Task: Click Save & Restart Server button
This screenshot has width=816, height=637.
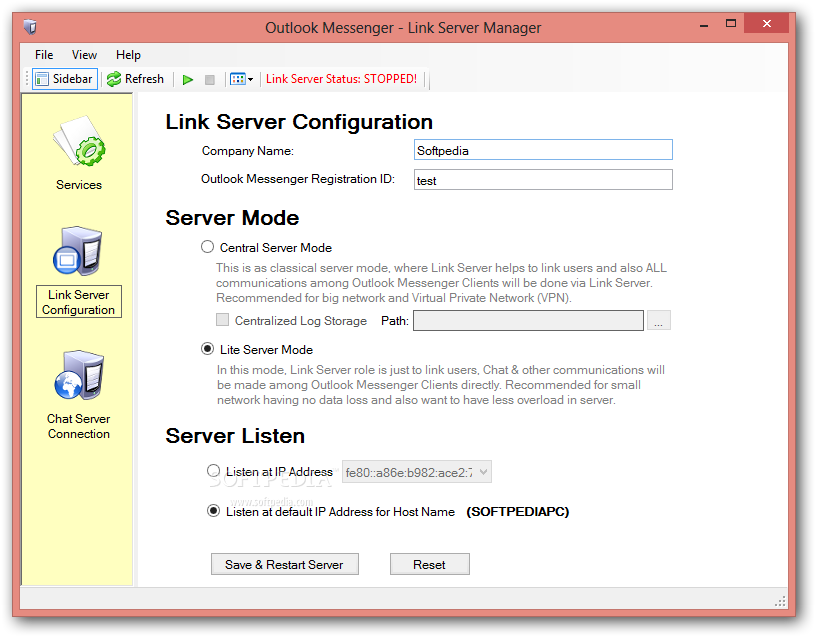Action: (x=285, y=565)
